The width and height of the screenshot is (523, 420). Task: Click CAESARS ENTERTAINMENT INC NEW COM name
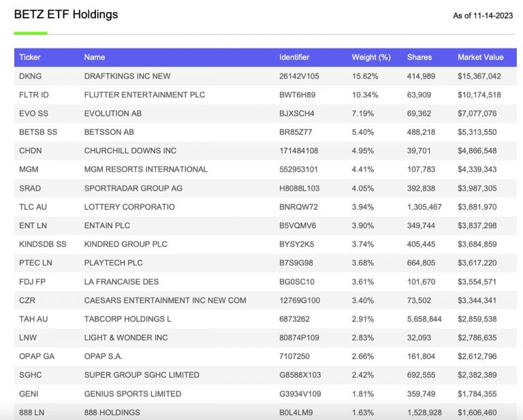pos(165,301)
